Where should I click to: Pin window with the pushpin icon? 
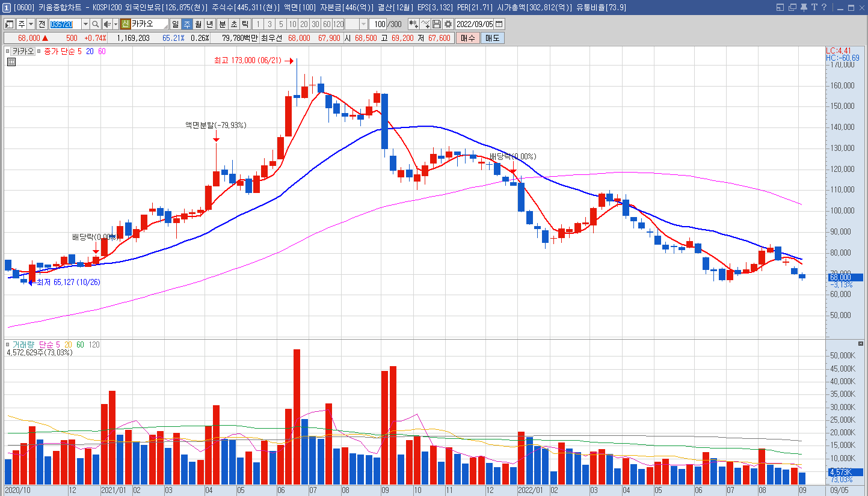pos(804,7)
